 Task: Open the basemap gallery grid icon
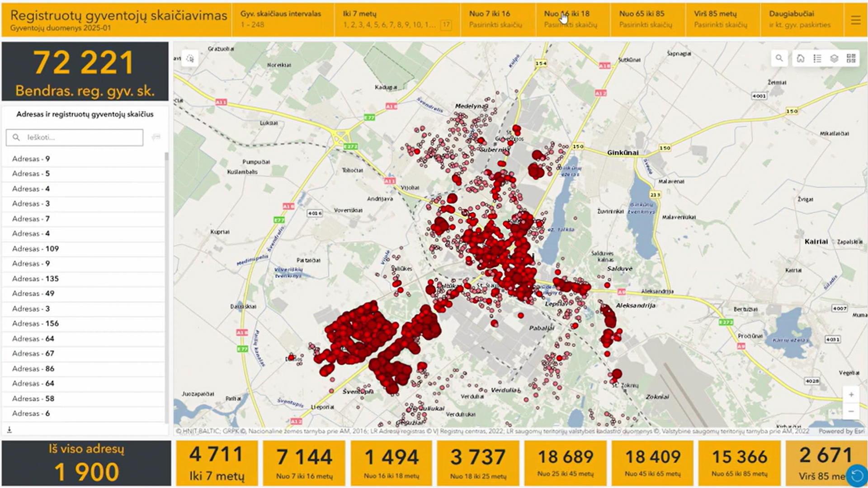tap(851, 58)
